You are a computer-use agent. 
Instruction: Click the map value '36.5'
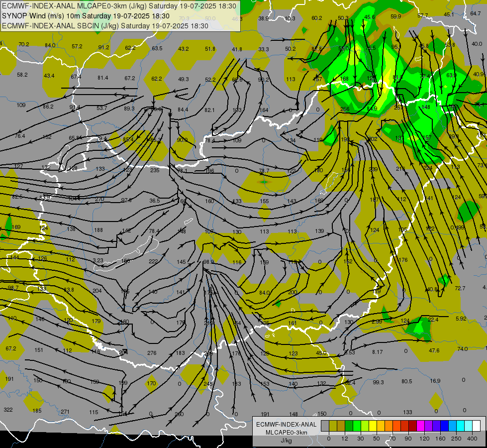tap(155, 201)
